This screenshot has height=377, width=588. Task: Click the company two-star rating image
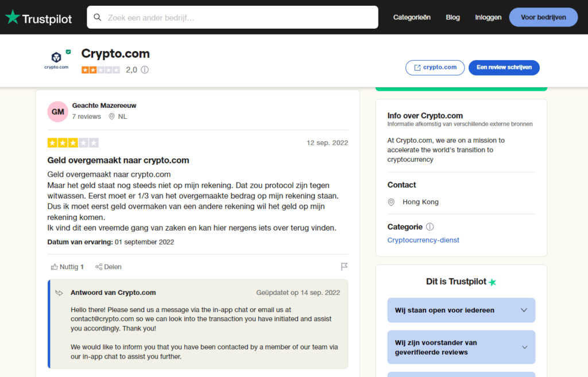click(x=100, y=70)
